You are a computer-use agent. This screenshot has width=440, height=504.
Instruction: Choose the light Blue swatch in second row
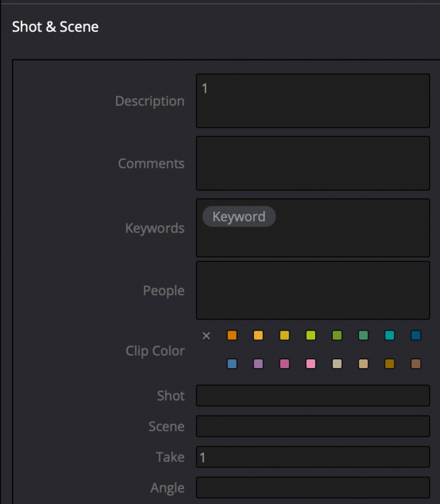pos(232,364)
